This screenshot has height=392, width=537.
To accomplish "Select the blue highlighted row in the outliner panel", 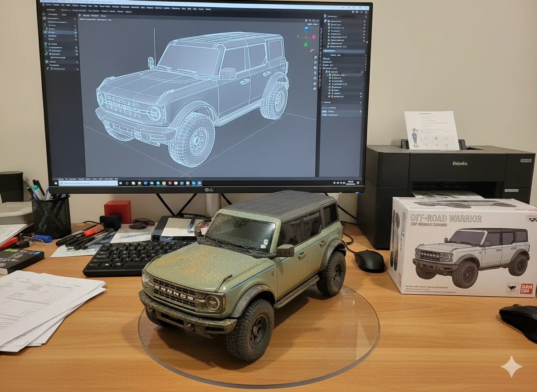I will [344, 51].
